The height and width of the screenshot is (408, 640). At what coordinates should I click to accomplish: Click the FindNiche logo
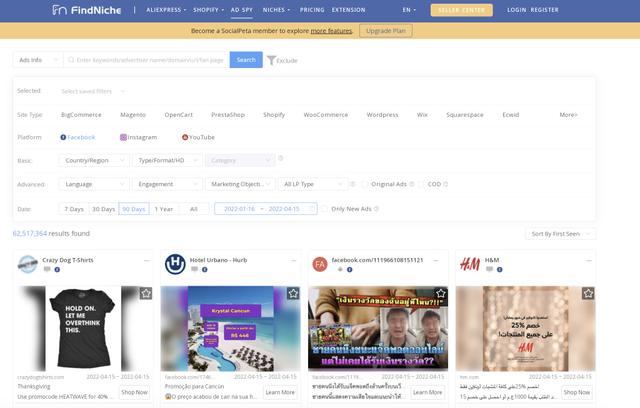point(87,10)
